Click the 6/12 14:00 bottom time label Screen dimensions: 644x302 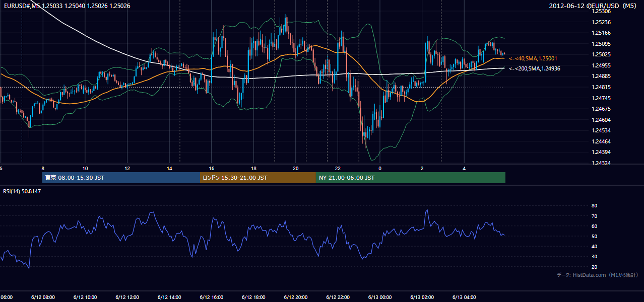click(169, 297)
